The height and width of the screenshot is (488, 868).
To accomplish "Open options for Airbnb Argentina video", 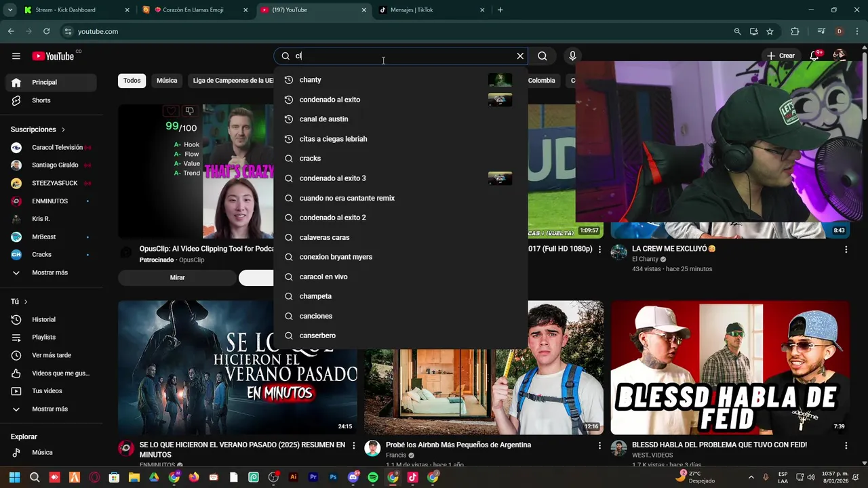I will click(x=599, y=445).
